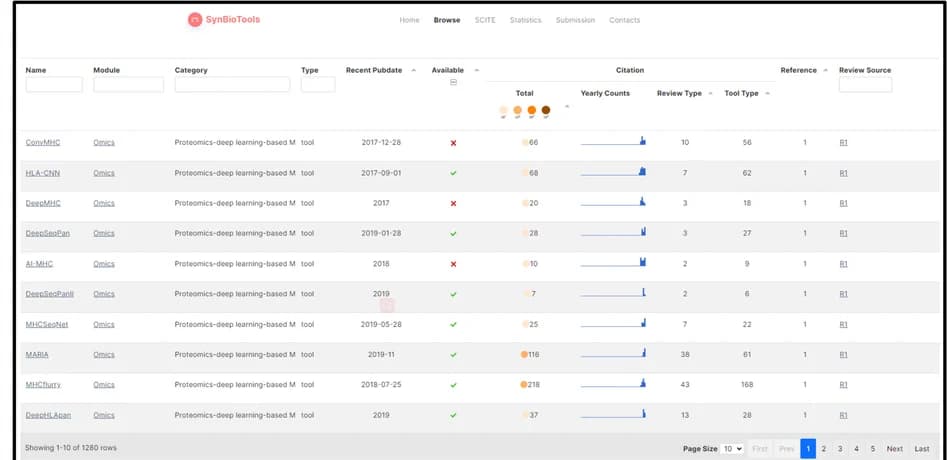Go to page 3
The image size is (947, 460).
coord(840,449)
